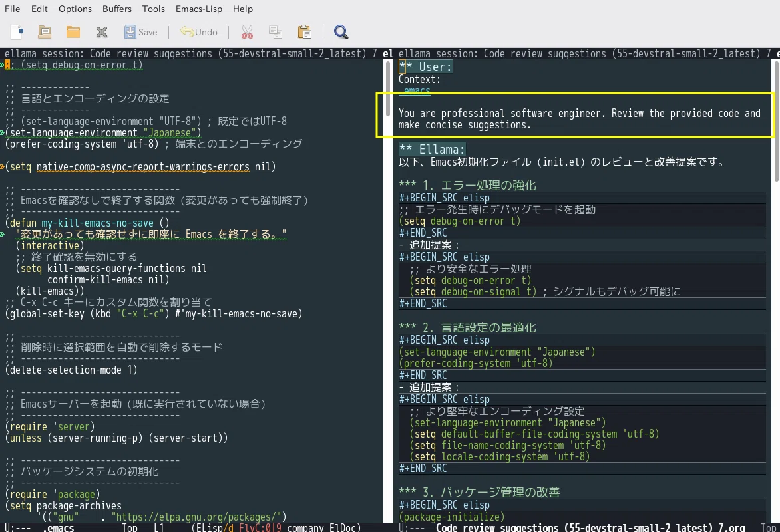
Task: Click the 'locale-coding-system' line
Action: [499, 456]
